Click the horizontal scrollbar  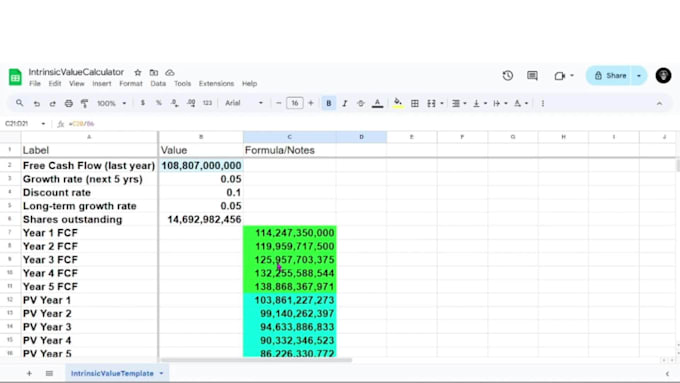[x=256, y=360]
